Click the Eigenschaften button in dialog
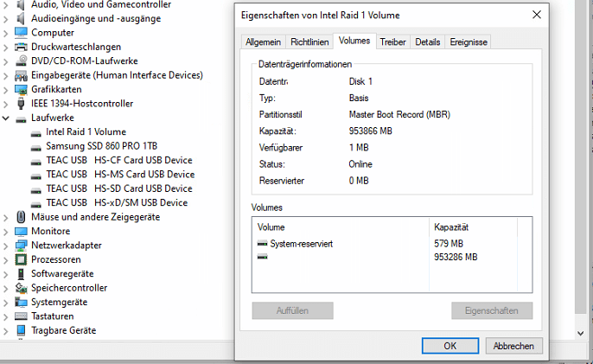Screen dimensions: 593x364 pos(492,310)
